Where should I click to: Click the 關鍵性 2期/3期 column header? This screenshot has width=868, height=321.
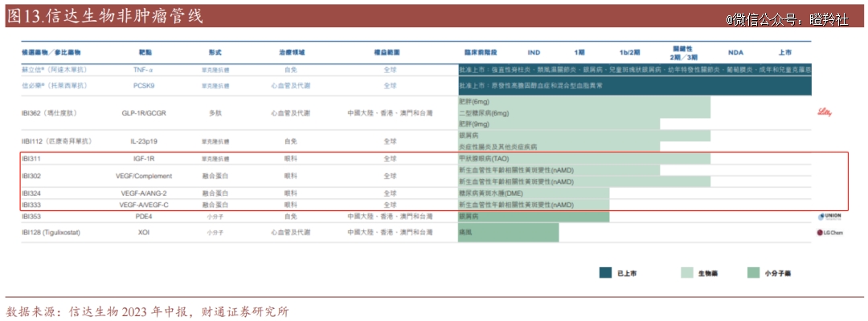pyautogui.click(x=683, y=52)
